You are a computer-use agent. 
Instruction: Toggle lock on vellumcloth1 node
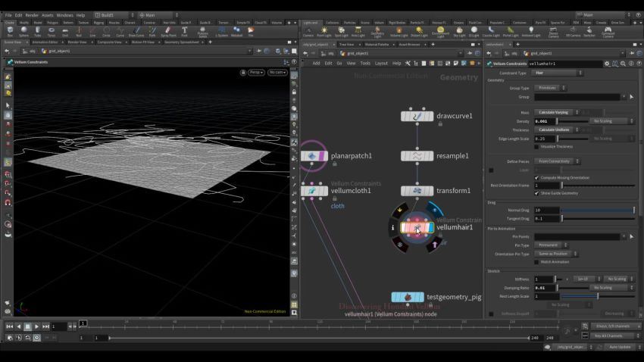click(335, 198)
